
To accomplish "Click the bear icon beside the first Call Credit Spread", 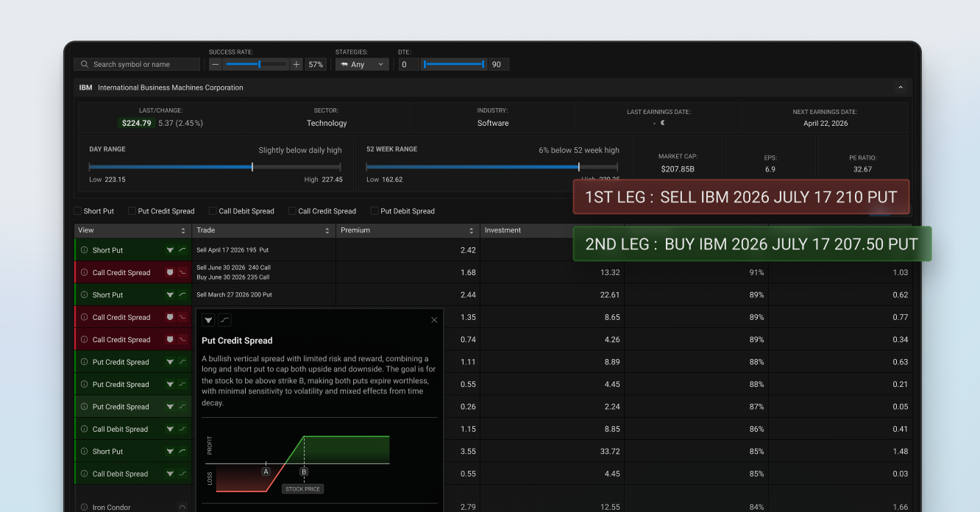I will [x=168, y=272].
